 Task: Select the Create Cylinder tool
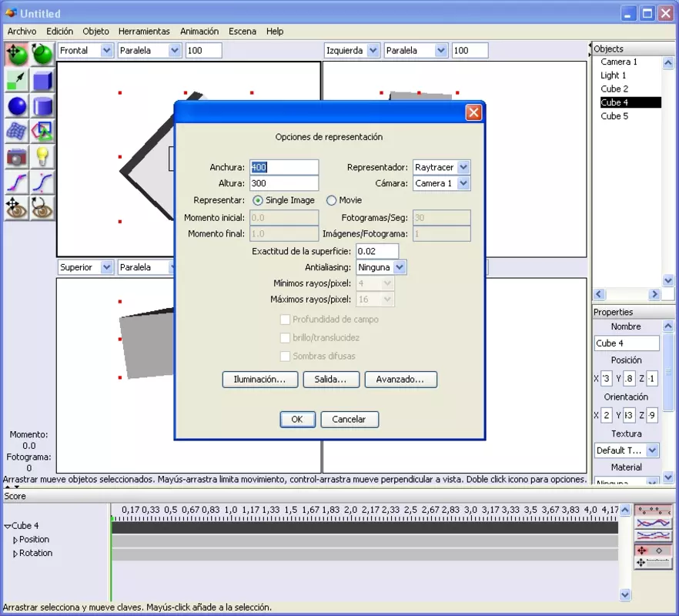(42, 105)
